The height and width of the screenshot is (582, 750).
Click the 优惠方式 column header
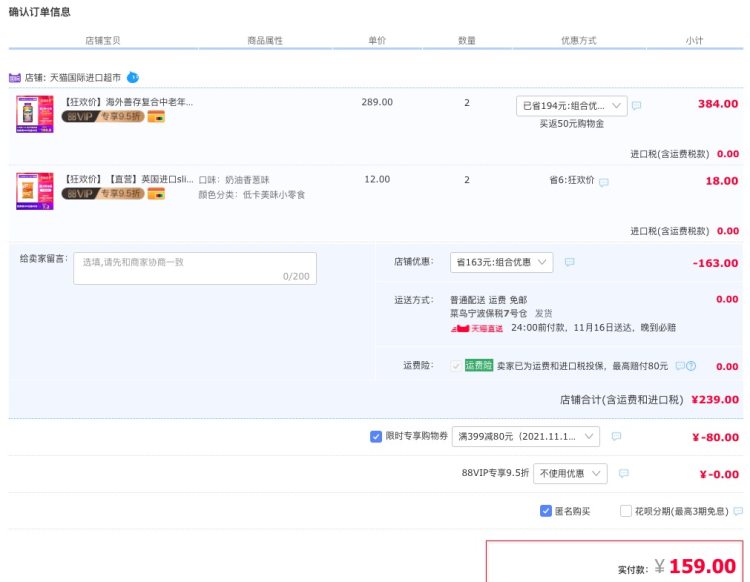click(579, 41)
